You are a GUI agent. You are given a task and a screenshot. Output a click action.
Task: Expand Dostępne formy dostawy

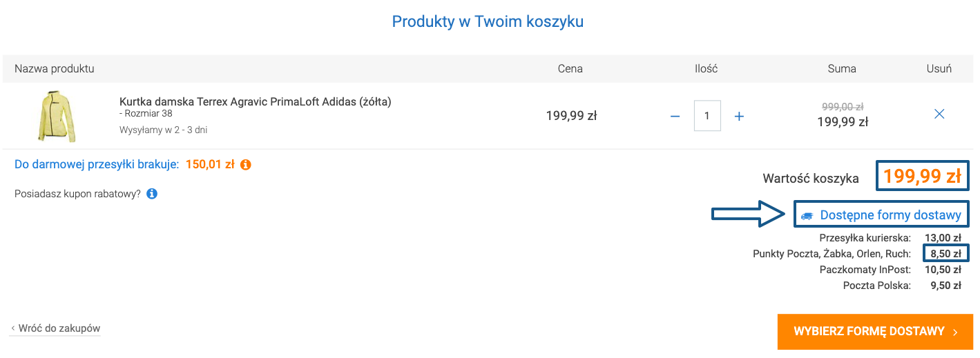pyautogui.click(x=890, y=215)
